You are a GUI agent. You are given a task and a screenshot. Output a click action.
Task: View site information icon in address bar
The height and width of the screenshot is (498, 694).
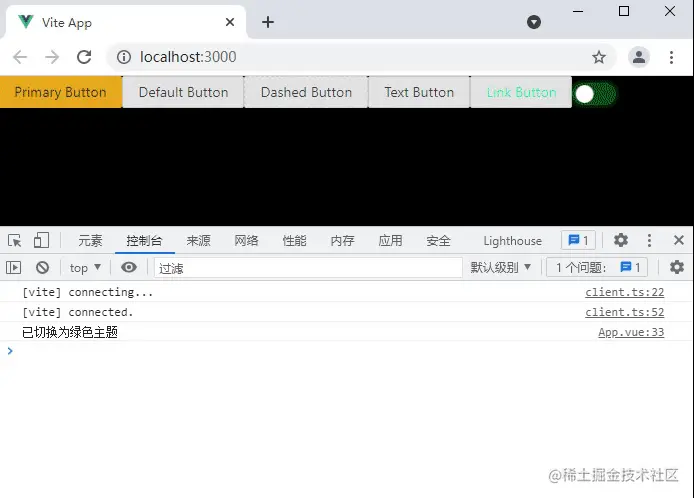124,57
